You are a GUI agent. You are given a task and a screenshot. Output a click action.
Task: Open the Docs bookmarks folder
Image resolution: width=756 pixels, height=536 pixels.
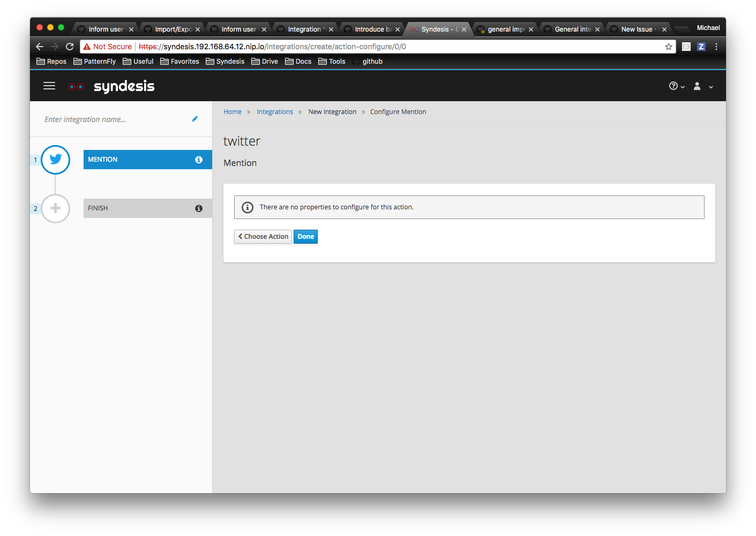pyautogui.click(x=298, y=62)
